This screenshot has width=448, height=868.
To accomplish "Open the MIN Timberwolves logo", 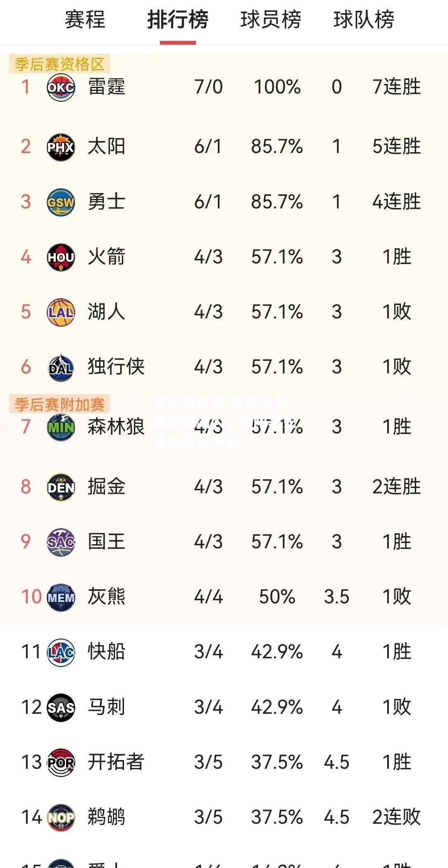I will pos(61,427).
